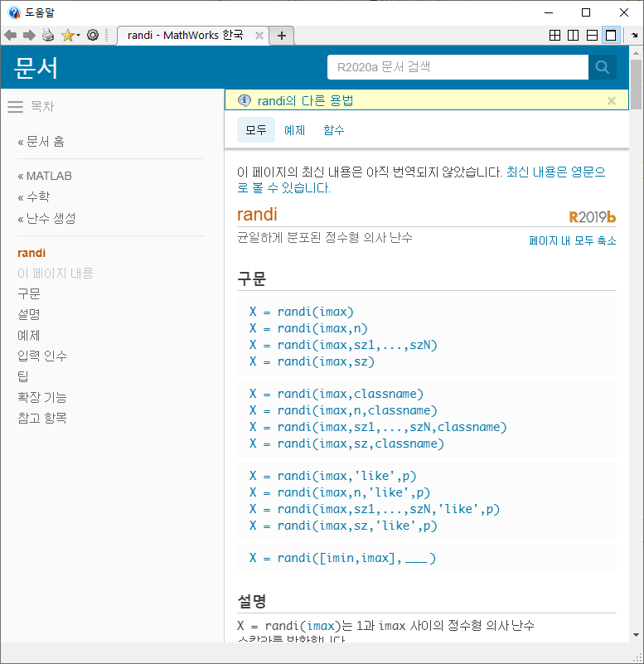Open syntax X = randi(imax)
The image size is (644, 664).
pyautogui.click(x=302, y=312)
